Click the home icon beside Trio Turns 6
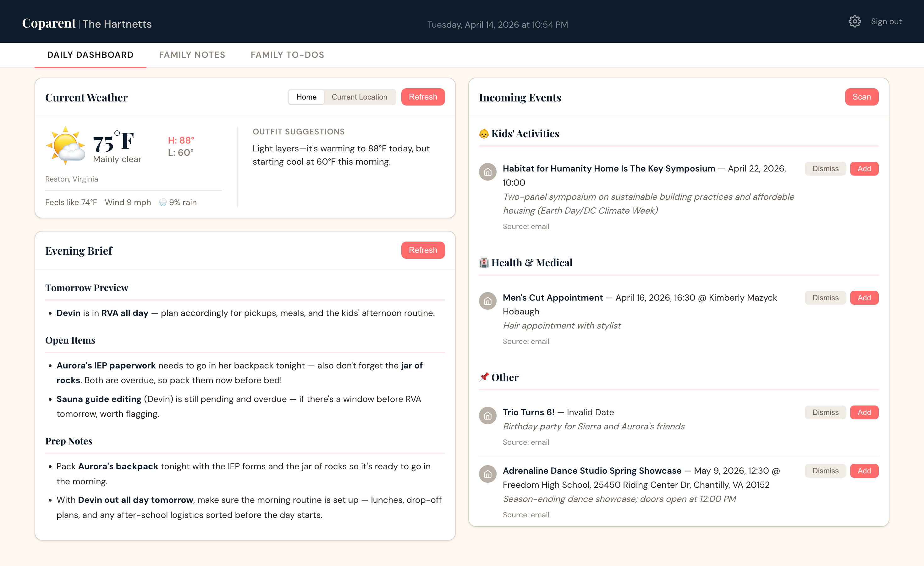The image size is (924, 566). pos(487,415)
